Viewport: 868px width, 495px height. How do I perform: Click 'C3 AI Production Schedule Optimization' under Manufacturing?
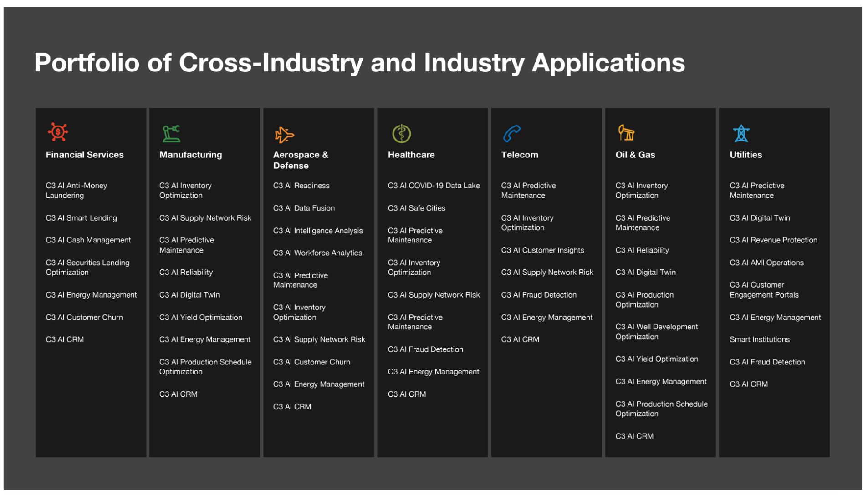click(x=205, y=367)
